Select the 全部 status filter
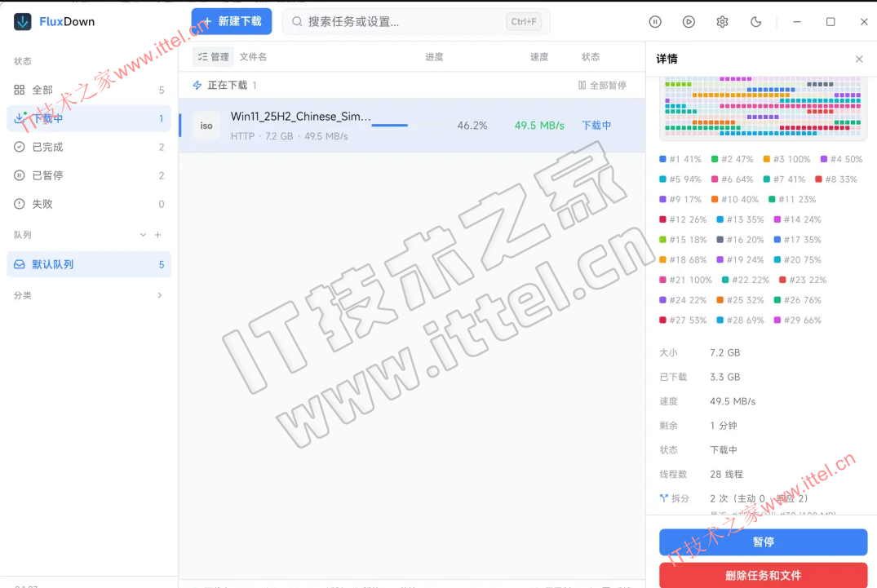 point(89,90)
